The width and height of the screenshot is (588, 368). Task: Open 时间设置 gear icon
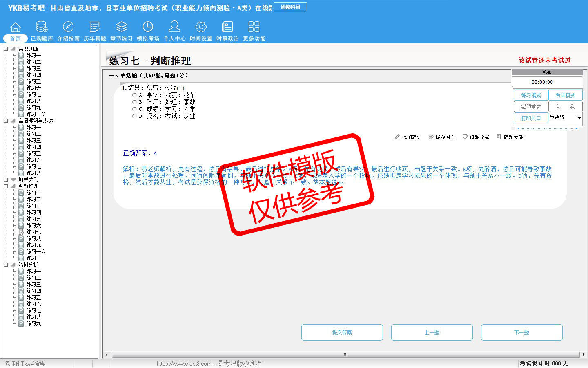tap(201, 27)
